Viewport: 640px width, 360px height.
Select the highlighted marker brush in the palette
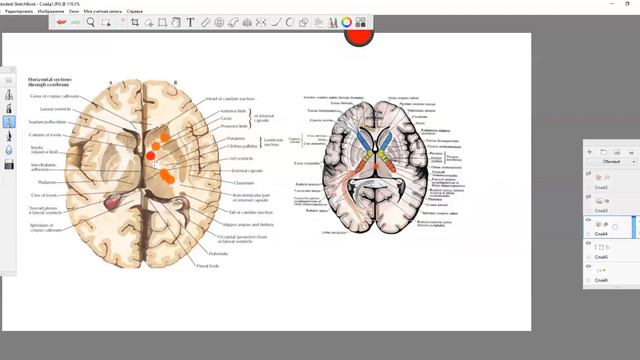pos(9,122)
